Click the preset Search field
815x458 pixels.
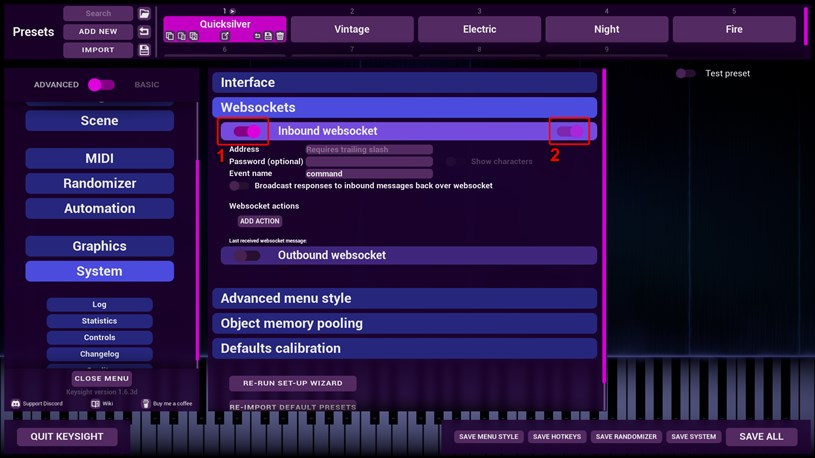tap(98, 14)
